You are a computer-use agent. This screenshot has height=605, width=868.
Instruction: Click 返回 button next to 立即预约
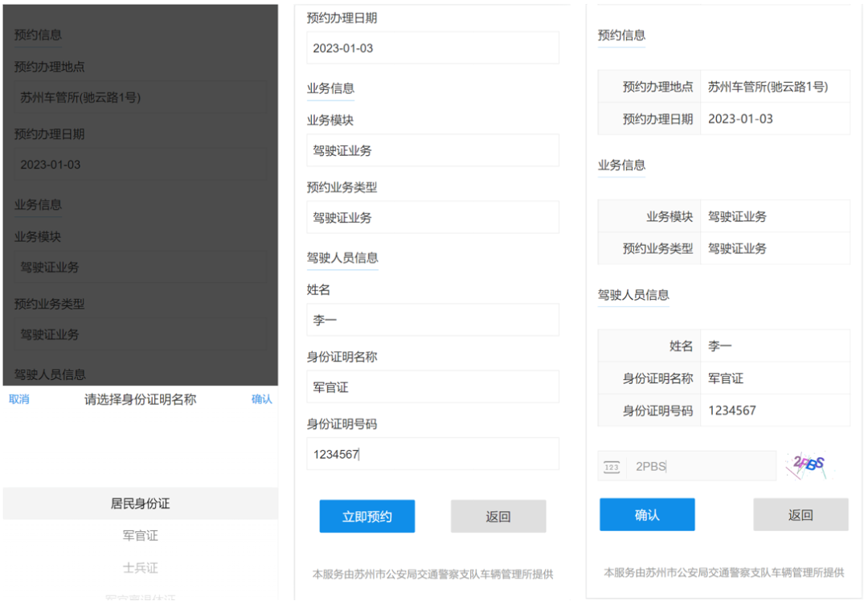tap(498, 517)
